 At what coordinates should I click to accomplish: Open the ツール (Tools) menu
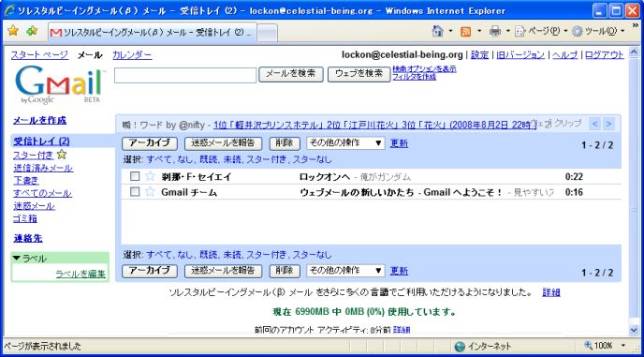click(x=598, y=31)
